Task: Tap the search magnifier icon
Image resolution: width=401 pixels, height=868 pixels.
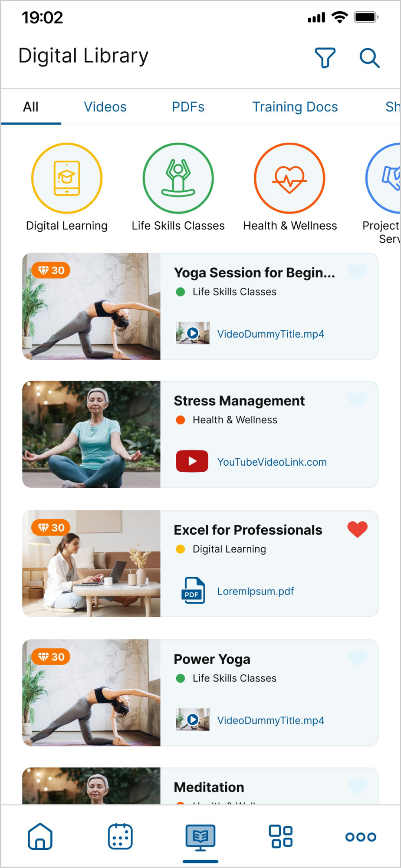Action: pyautogui.click(x=369, y=58)
